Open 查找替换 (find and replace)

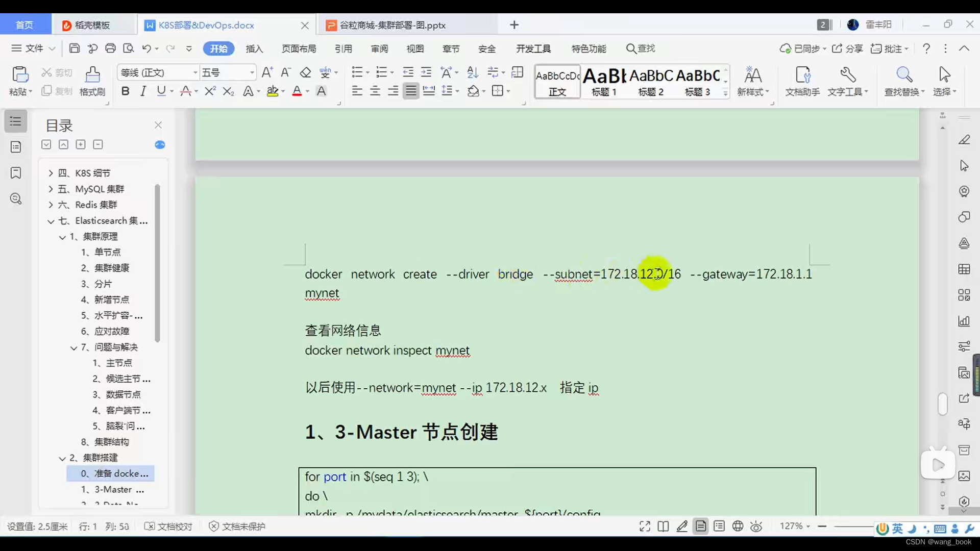903,82
